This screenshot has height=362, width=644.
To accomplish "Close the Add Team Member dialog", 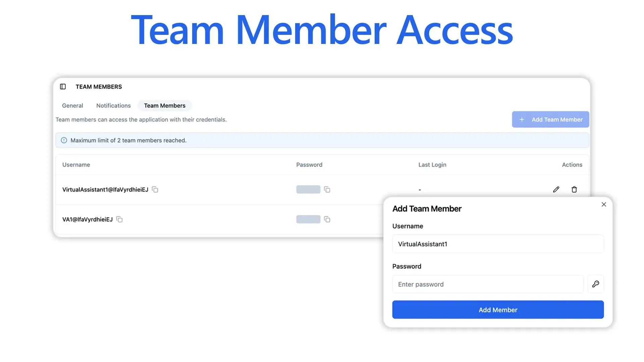I will click(604, 204).
